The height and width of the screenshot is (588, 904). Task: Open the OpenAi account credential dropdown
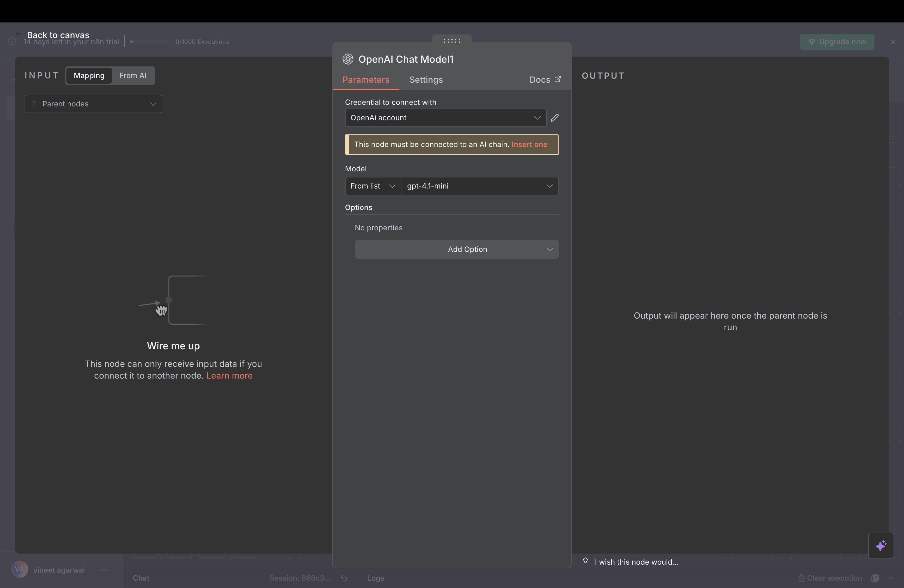coord(537,118)
